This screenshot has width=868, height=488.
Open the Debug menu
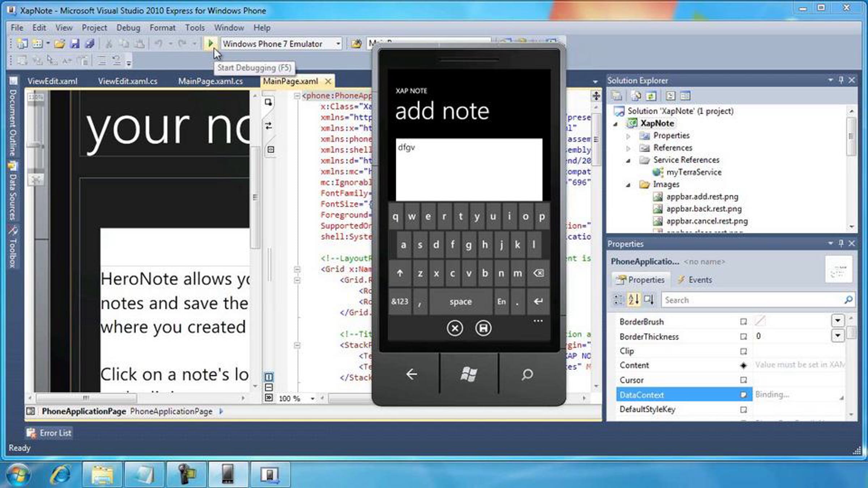tap(128, 28)
